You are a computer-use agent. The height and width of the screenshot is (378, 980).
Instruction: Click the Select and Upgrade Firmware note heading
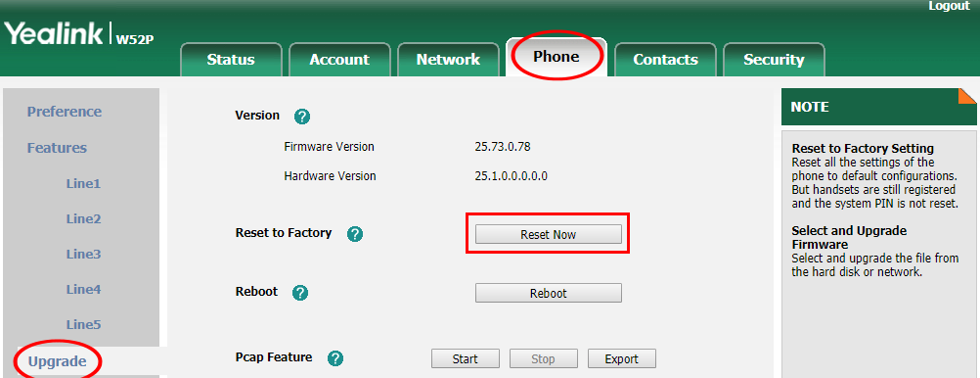[849, 237]
